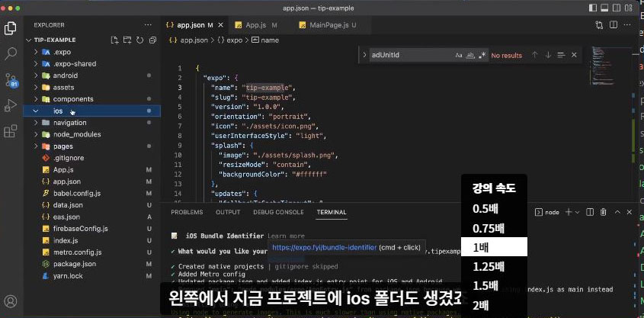This screenshot has width=644, height=318.
Task: Toggle Use Regular Expression in find widget
Action: coord(482,55)
